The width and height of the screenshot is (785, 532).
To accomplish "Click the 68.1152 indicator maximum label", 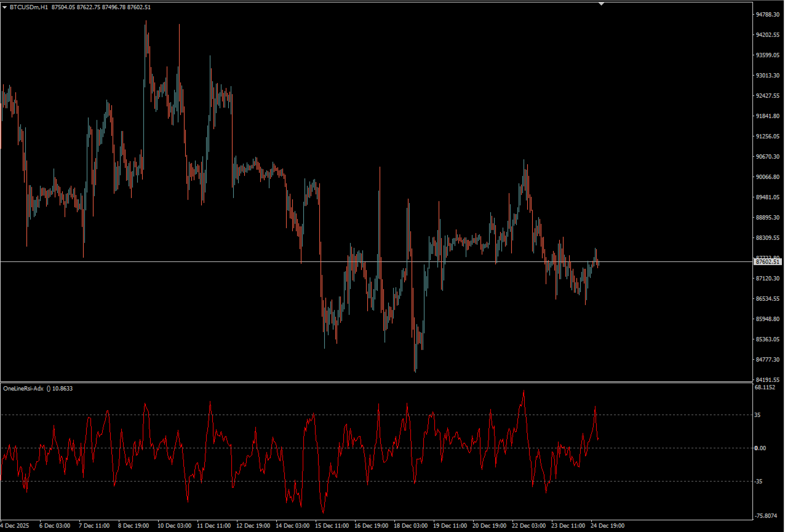I will coord(766,388).
